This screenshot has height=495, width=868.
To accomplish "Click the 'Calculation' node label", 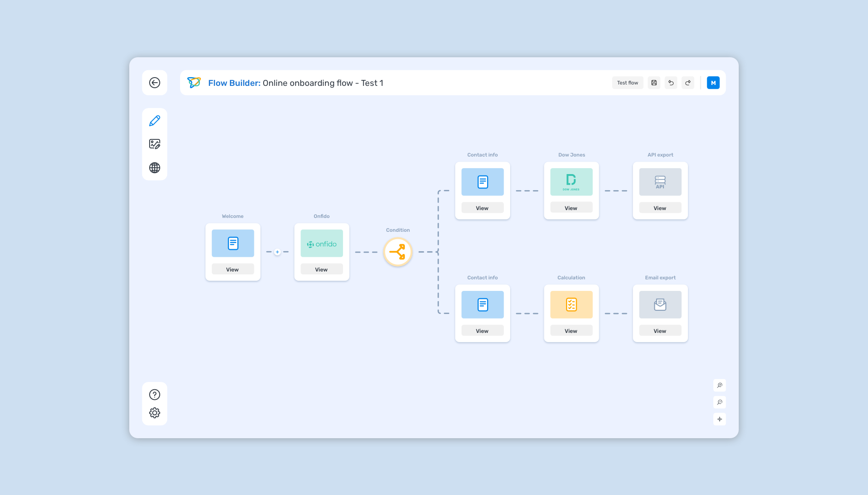I will (x=571, y=278).
